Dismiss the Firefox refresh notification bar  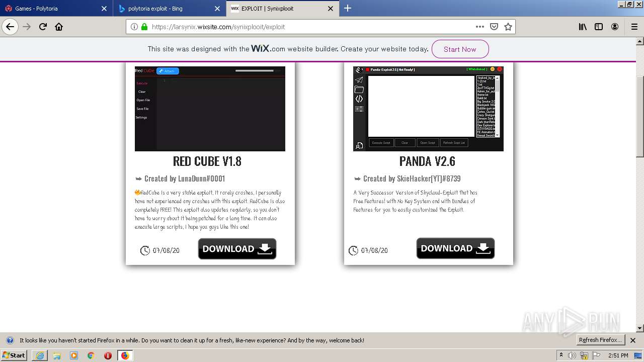coord(633,340)
